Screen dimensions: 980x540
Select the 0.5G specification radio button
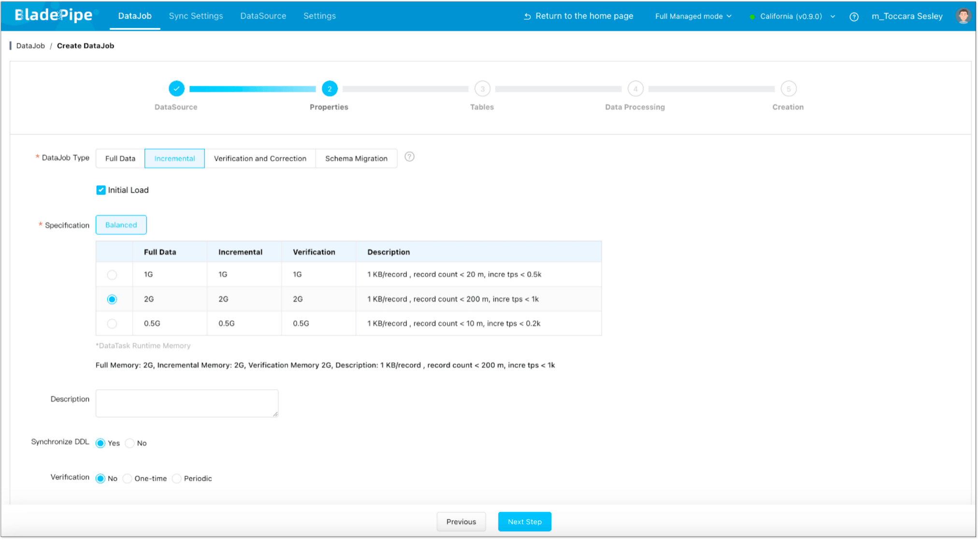click(x=112, y=324)
